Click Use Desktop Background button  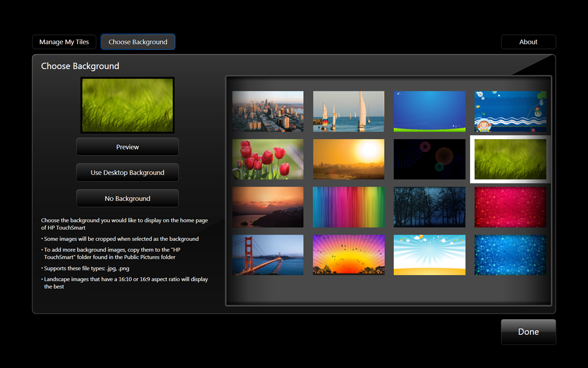(127, 172)
